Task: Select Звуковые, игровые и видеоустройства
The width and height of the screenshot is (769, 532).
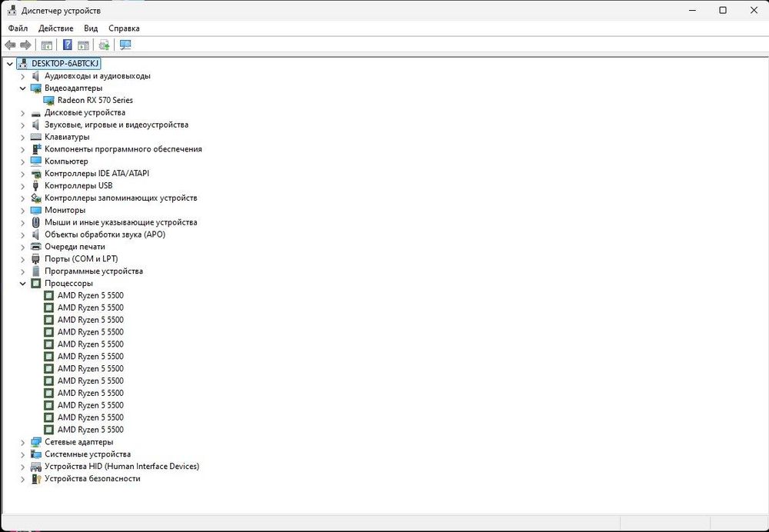Action: pyautogui.click(x=116, y=125)
